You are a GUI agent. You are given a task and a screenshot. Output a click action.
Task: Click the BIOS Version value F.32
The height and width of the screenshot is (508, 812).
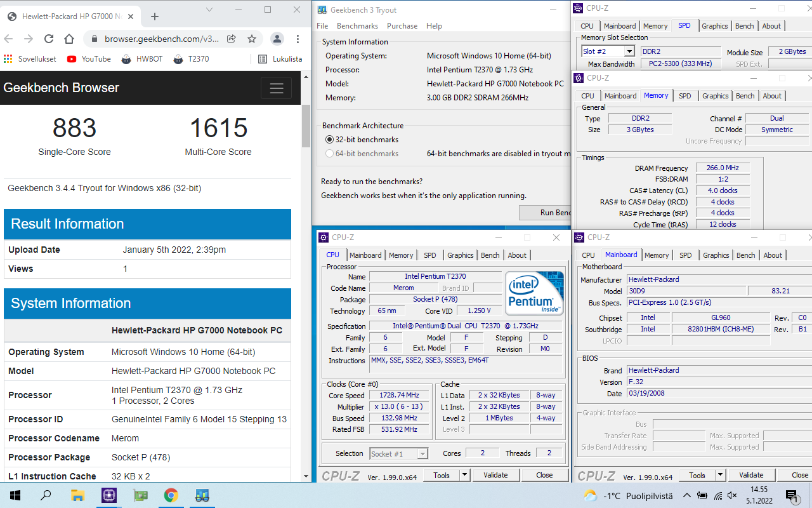click(719, 382)
